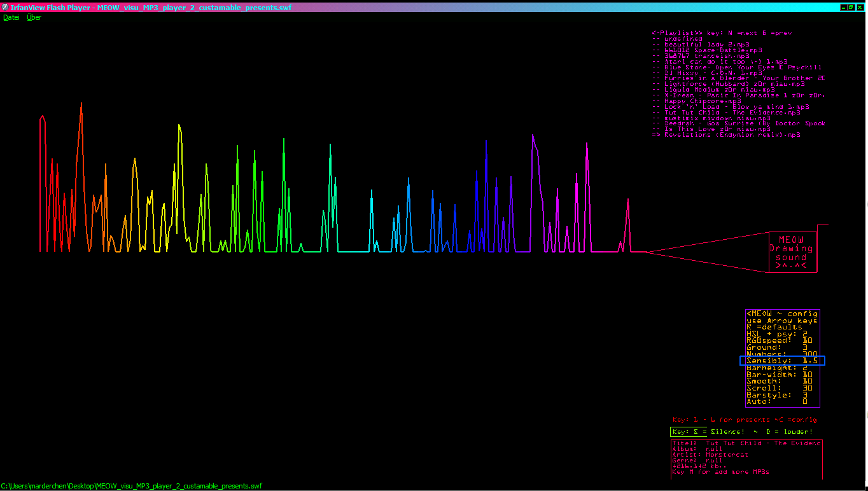Close the IrfanView Flash Player window
Viewport: 868px width, 491px height.
click(859, 7)
